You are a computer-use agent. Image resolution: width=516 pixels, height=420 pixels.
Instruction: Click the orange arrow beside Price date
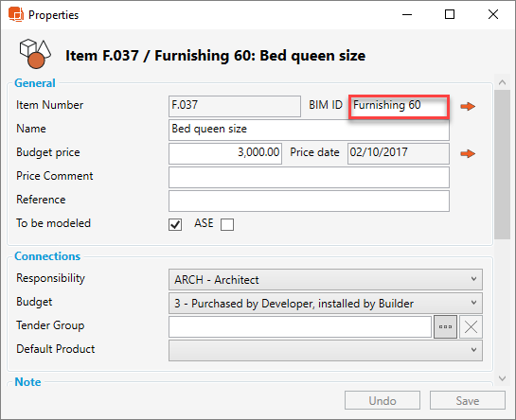(468, 153)
